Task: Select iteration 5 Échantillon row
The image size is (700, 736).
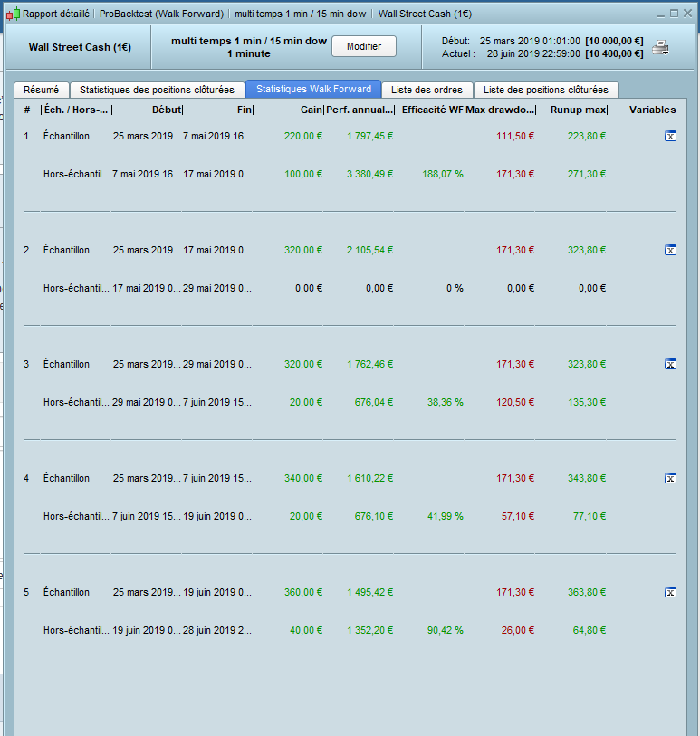Action: click(350, 592)
